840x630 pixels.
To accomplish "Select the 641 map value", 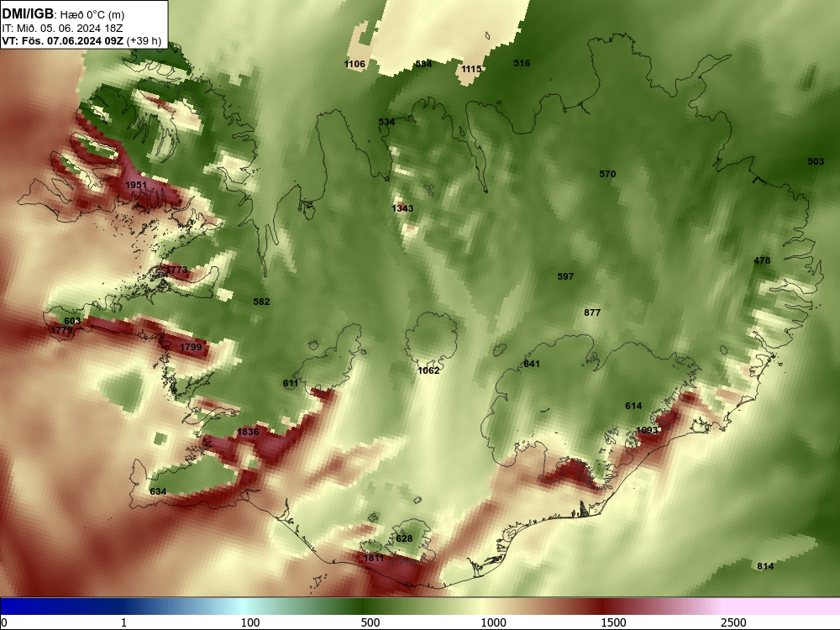I will pyautogui.click(x=532, y=364).
